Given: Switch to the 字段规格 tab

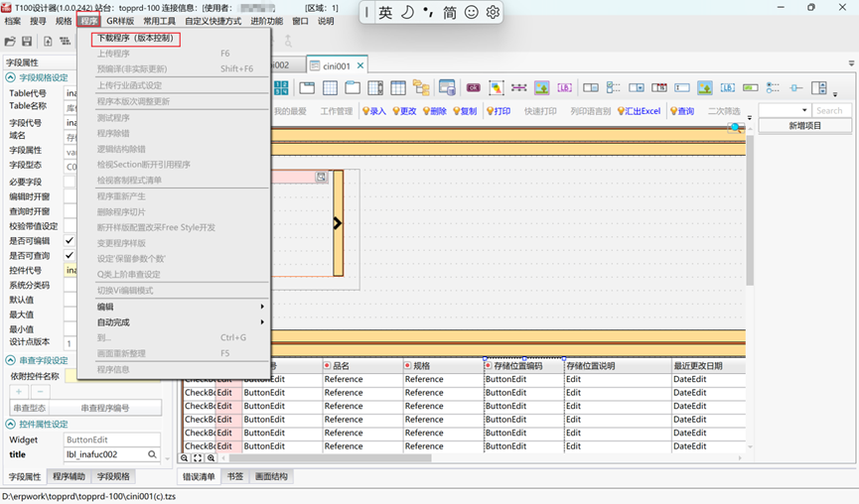Looking at the screenshot, I should [x=113, y=476].
